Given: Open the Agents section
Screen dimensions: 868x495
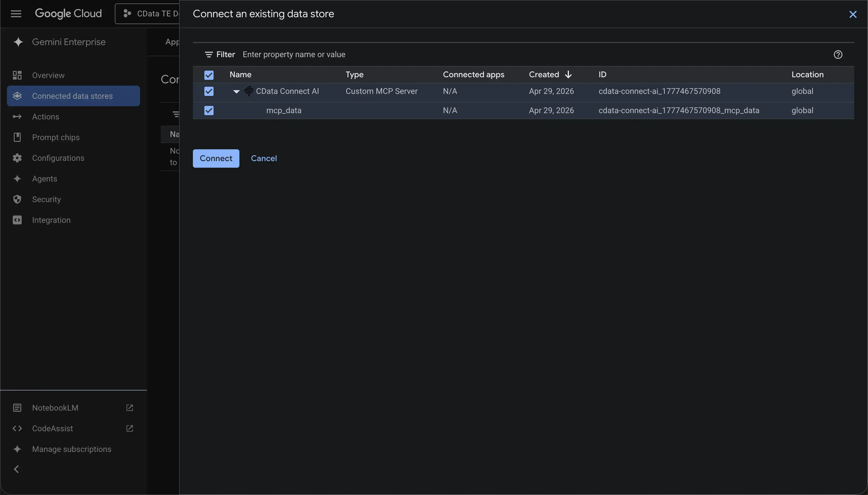Looking at the screenshot, I should click(x=73, y=179).
